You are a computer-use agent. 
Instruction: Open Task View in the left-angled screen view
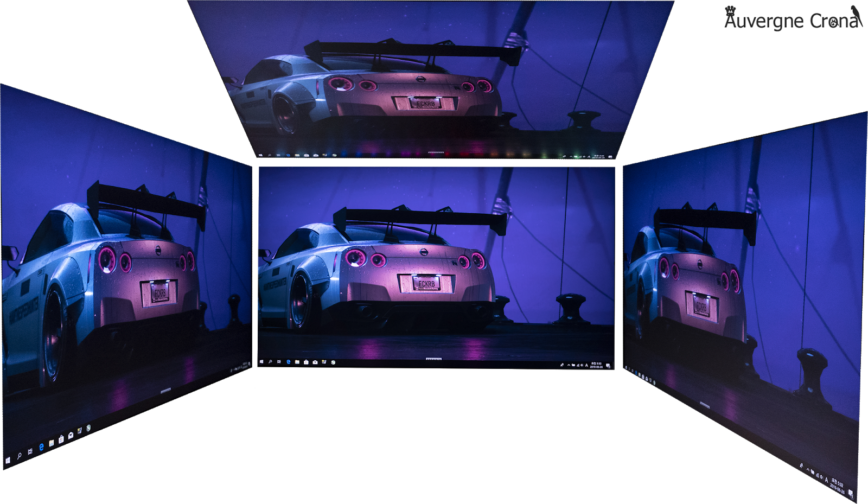pyautogui.click(x=30, y=451)
